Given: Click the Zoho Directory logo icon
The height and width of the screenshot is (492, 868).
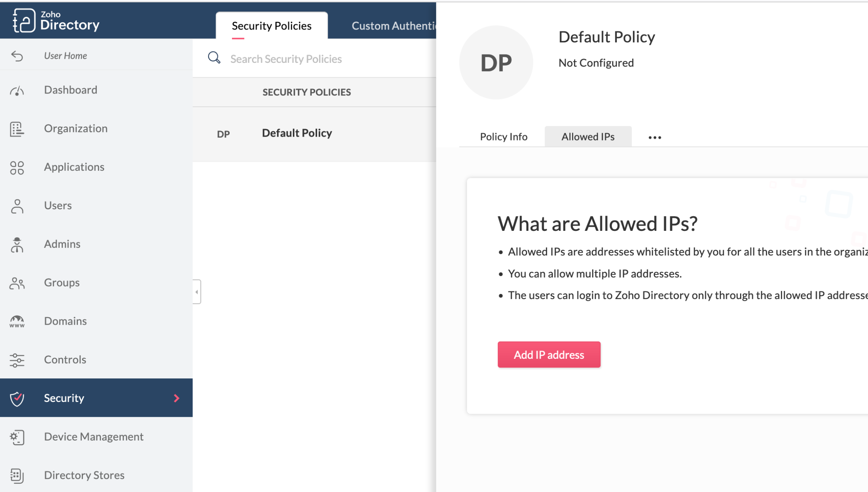Looking at the screenshot, I should (x=24, y=20).
